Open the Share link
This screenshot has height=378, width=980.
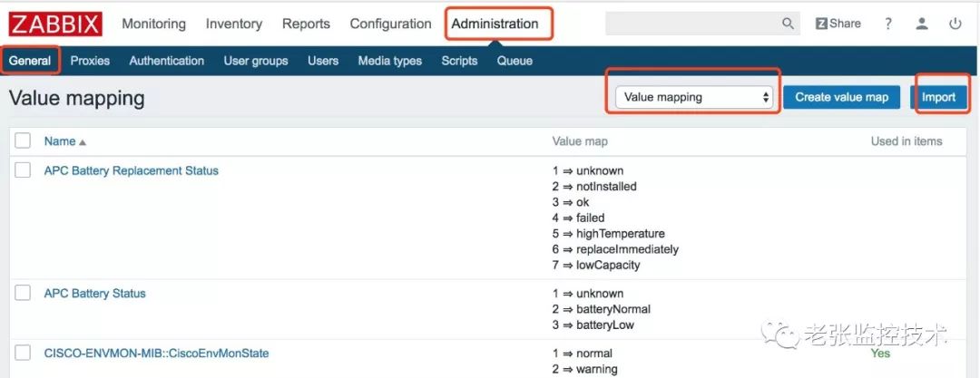pos(838,24)
